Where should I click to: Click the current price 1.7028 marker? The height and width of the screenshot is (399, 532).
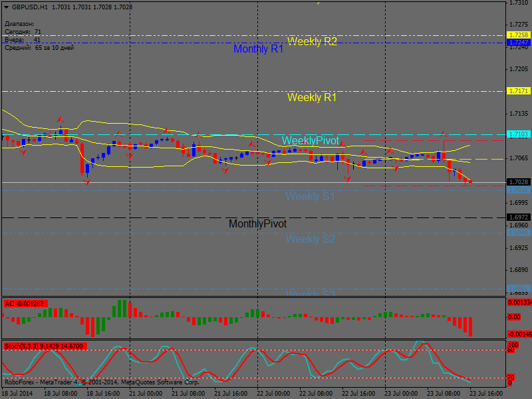pos(518,182)
